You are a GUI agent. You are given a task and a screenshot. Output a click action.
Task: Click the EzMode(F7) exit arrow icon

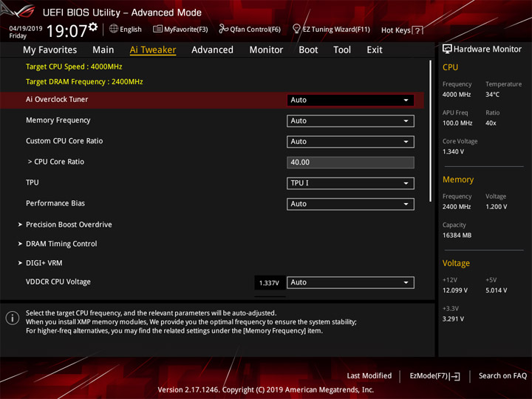click(454, 376)
